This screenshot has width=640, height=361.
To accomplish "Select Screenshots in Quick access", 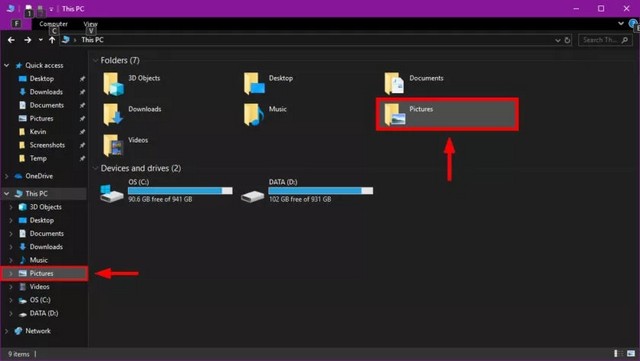I will click(x=47, y=145).
